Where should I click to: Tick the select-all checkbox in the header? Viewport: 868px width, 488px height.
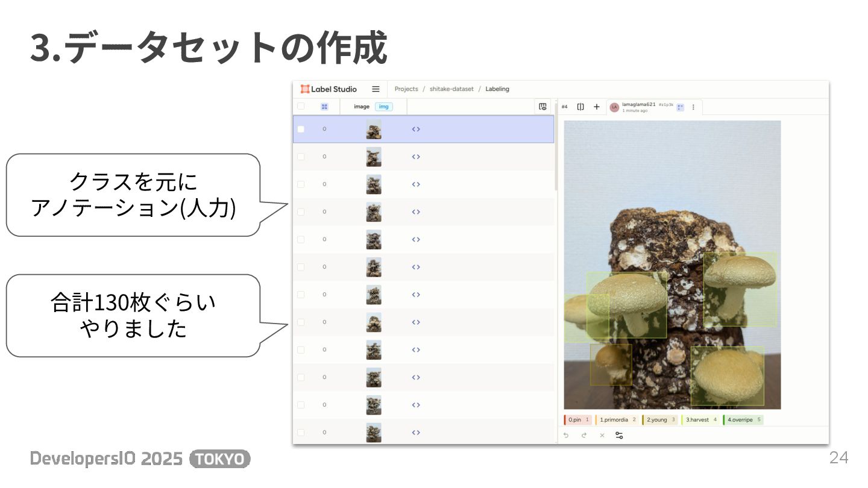(301, 107)
